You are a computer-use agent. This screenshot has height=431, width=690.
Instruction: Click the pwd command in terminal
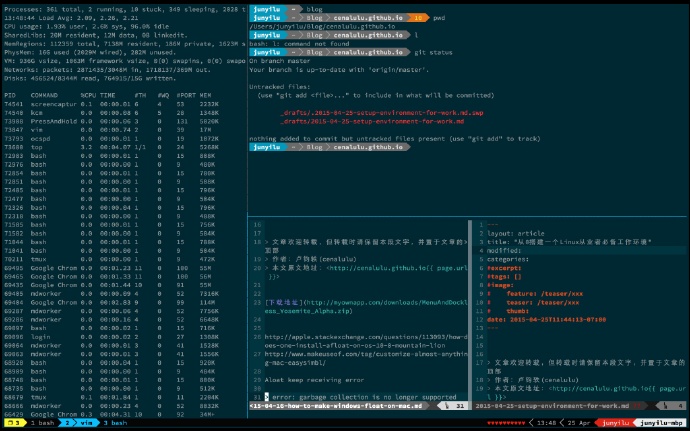(439, 18)
